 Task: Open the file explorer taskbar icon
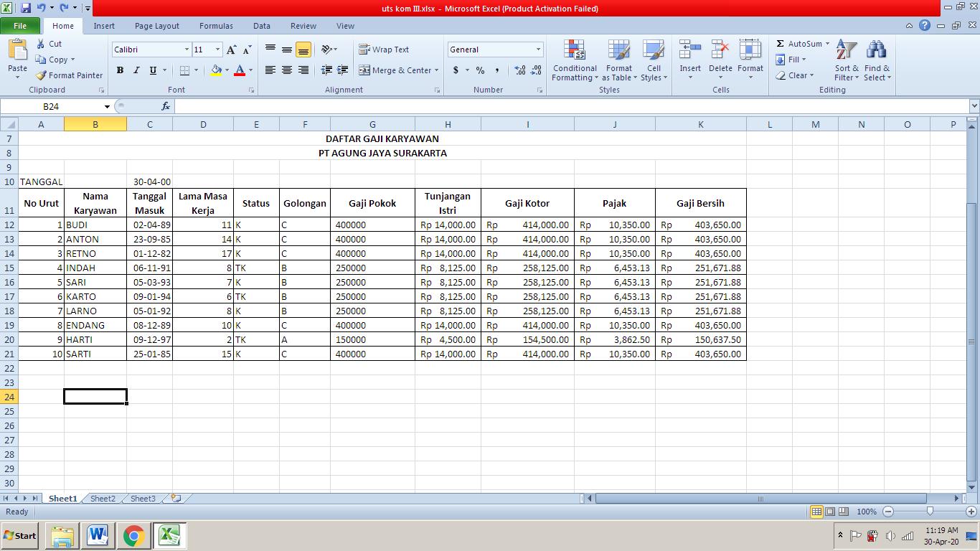tap(62, 535)
